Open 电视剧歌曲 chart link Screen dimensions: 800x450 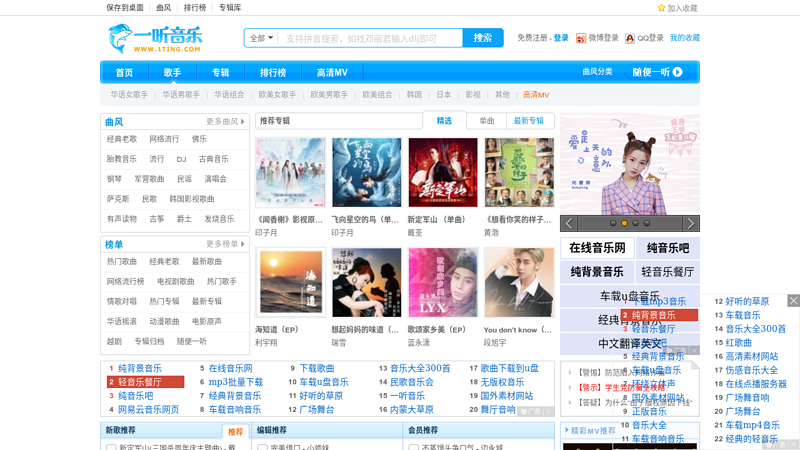[x=176, y=281]
